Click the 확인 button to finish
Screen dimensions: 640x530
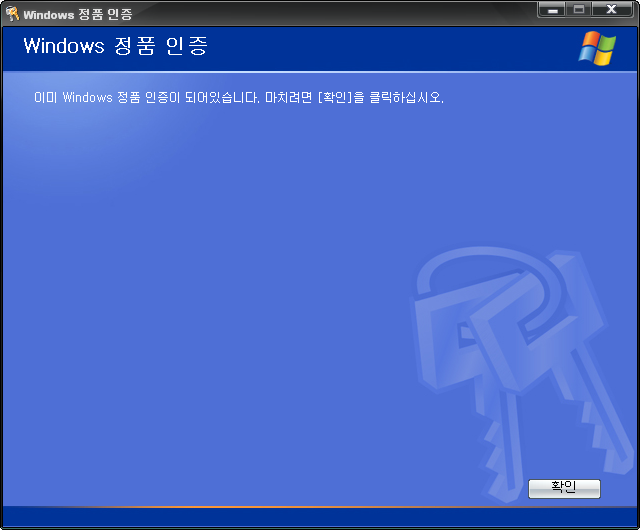[x=564, y=488]
